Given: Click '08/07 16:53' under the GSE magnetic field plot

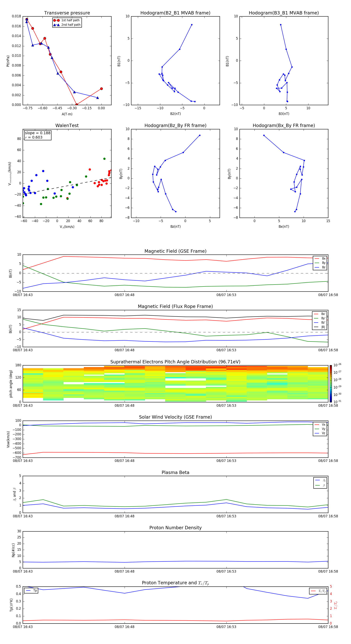Looking at the screenshot, I should [226, 295].
